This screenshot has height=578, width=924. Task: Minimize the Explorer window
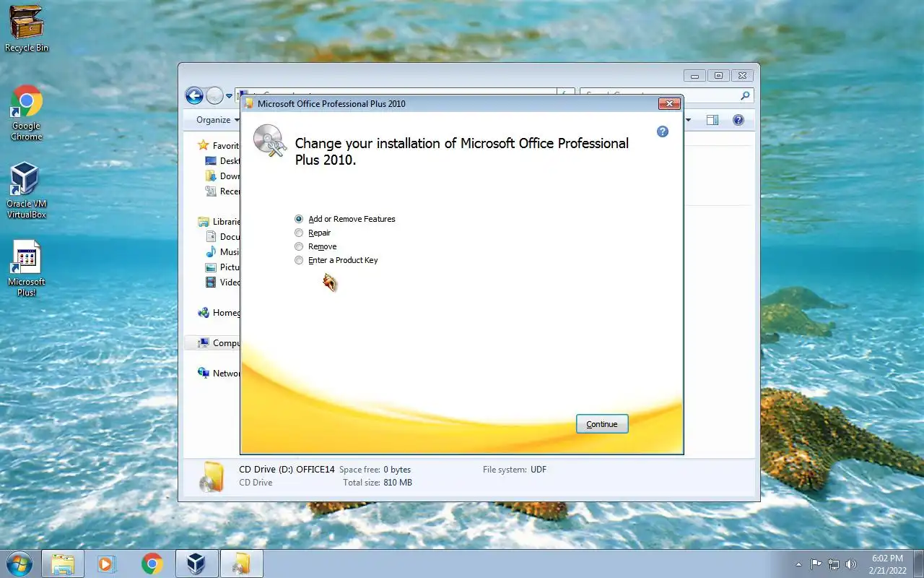(x=694, y=75)
